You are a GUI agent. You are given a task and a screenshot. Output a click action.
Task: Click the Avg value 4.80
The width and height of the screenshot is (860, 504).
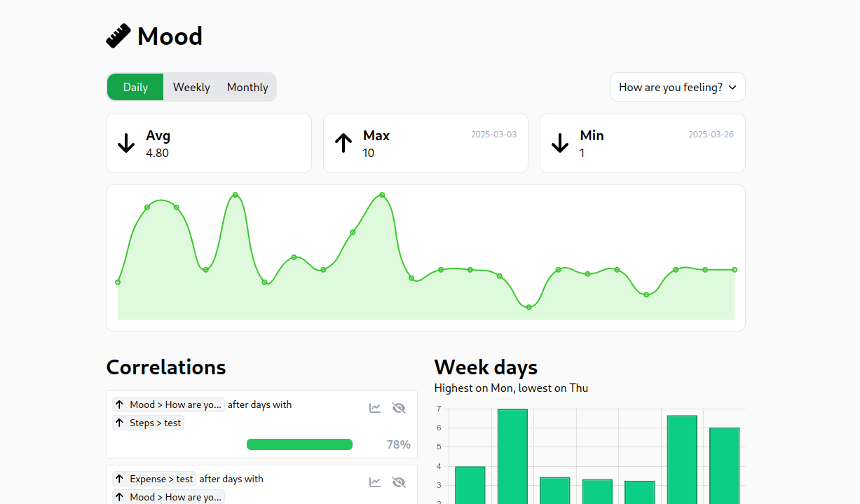(157, 153)
